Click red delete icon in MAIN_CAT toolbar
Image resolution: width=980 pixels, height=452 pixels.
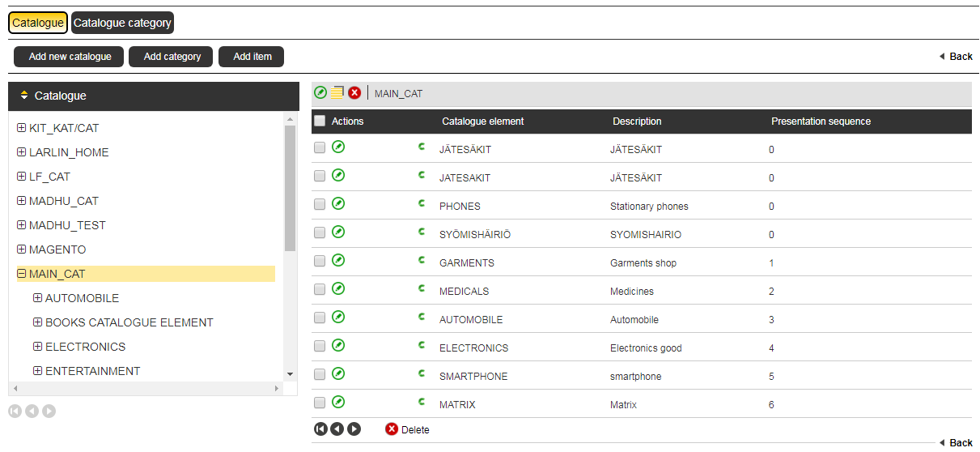tap(354, 93)
